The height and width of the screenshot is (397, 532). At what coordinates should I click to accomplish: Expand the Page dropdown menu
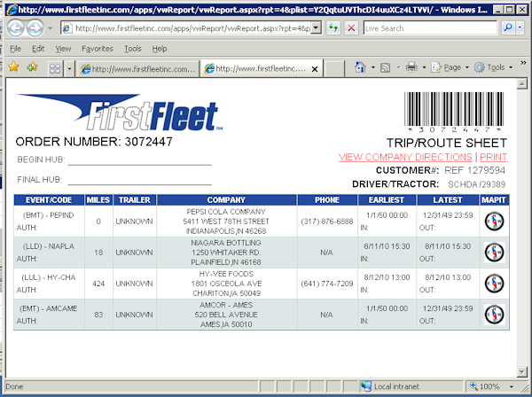[452, 67]
